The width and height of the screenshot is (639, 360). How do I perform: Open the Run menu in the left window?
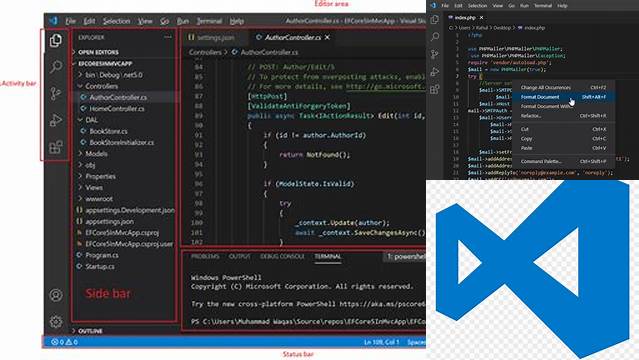[x=183, y=21]
